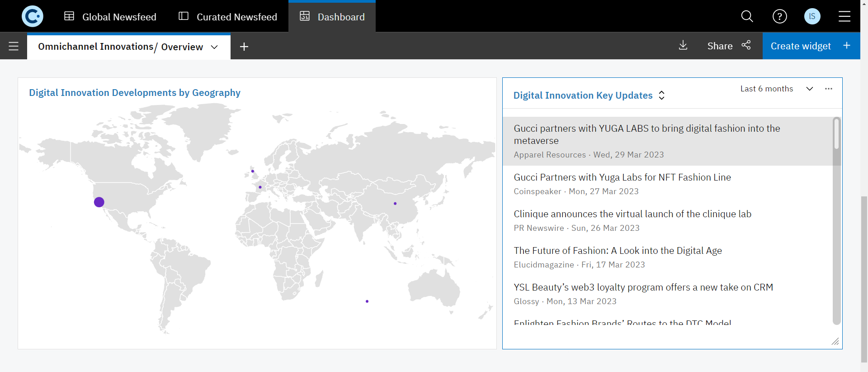This screenshot has height=372, width=868.
Task: Click the Create widget button
Action: pyautogui.click(x=811, y=46)
